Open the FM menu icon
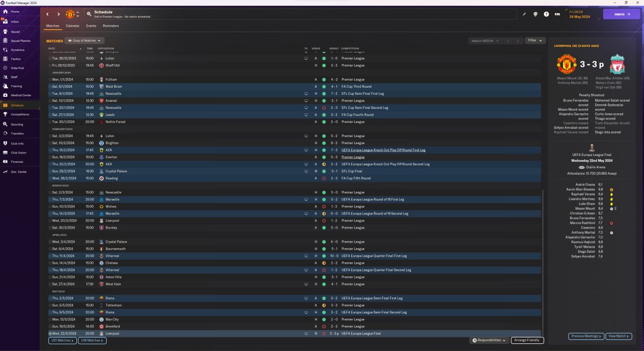This screenshot has height=351, width=644. [557, 14]
